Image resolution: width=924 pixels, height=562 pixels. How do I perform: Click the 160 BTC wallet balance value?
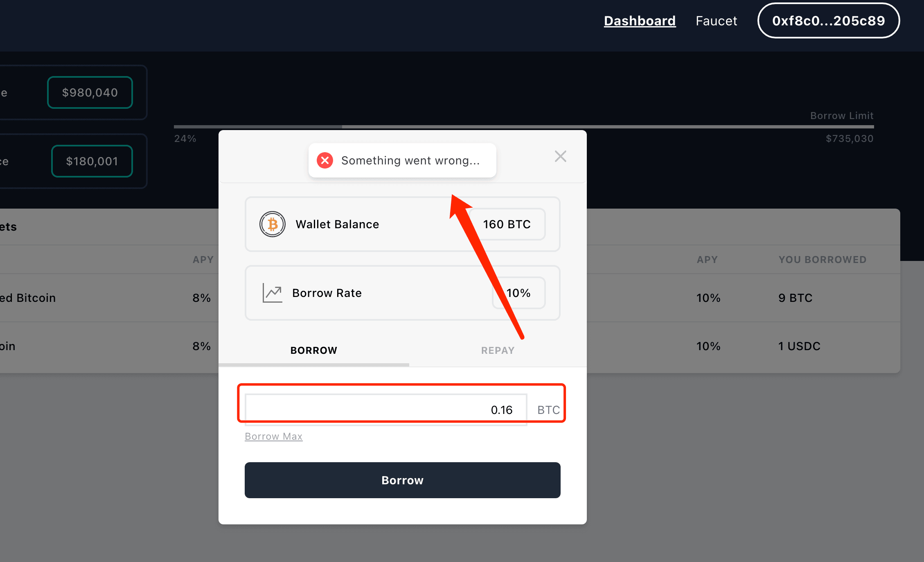(507, 224)
